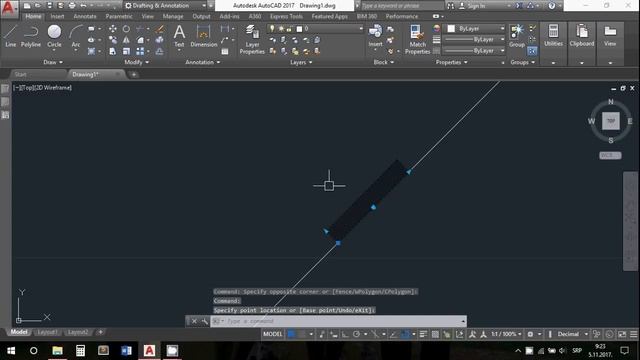
Task: Add a new layout with plus button
Action: click(x=100, y=332)
